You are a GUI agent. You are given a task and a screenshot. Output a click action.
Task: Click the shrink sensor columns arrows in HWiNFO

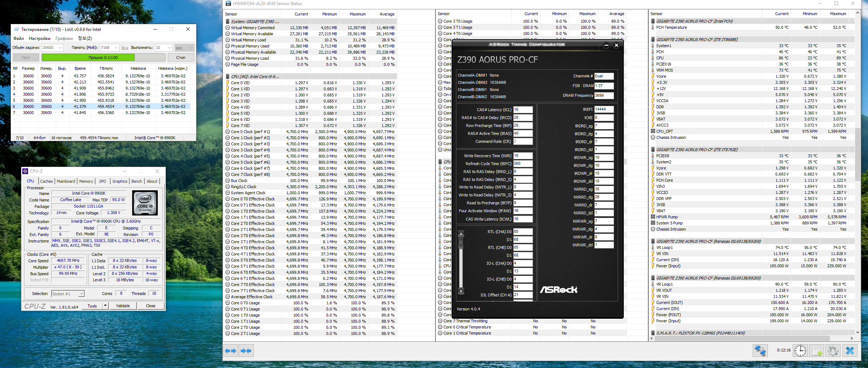coord(246,351)
